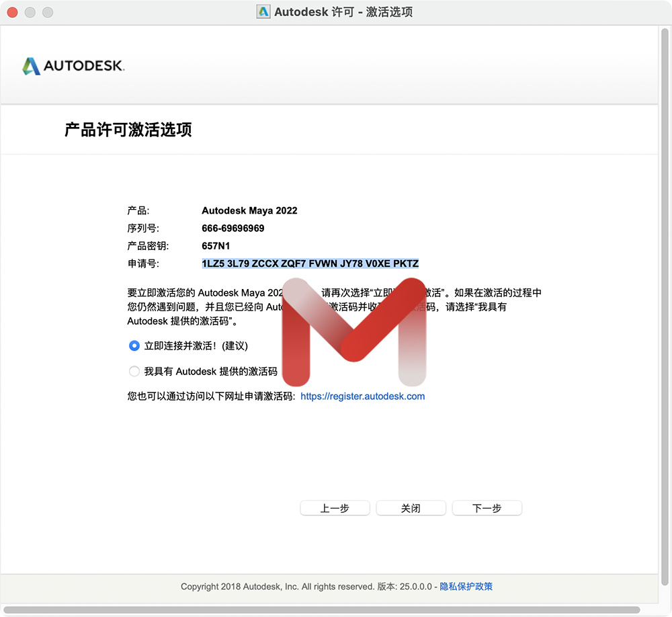Click the 关闭 button
Viewport: 672px width, 617px height.
(x=411, y=508)
